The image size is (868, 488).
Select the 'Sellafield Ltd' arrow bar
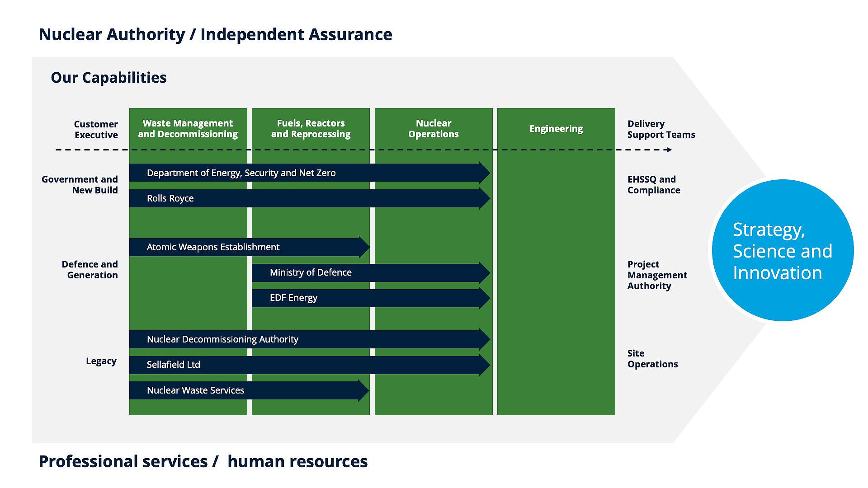tap(310, 365)
